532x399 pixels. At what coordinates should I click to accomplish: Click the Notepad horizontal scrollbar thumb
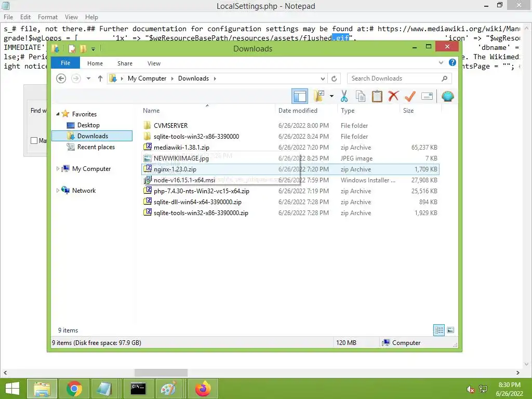point(161,373)
